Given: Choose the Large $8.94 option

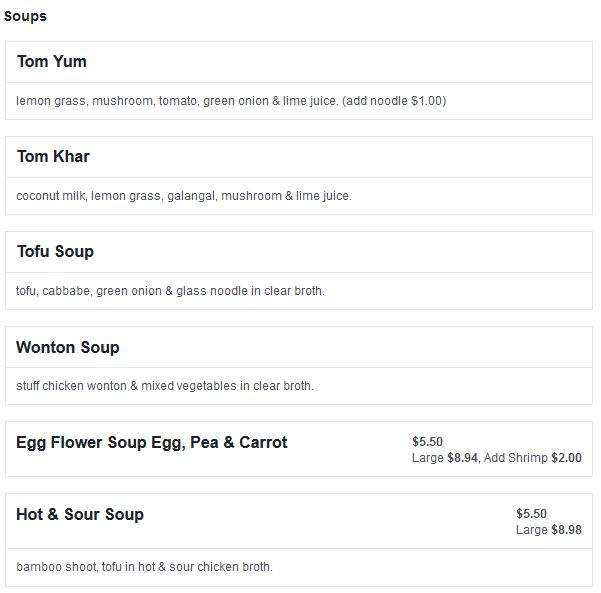Looking at the screenshot, I should [x=445, y=458].
